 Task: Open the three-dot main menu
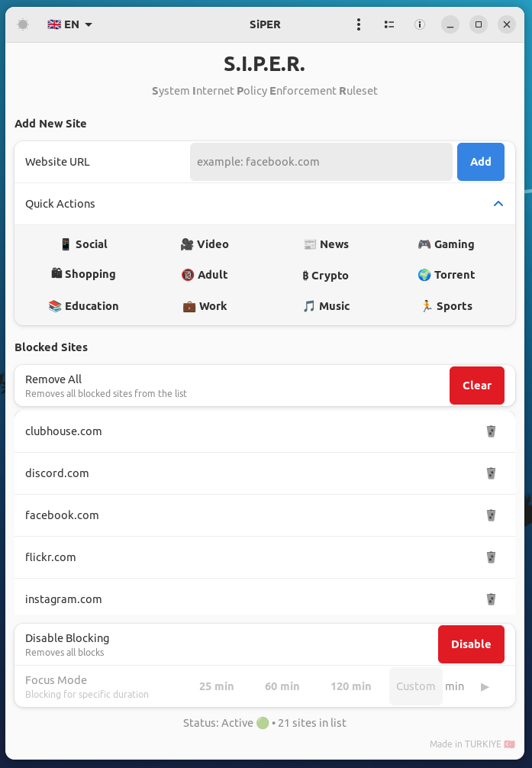tap(359, 24)
